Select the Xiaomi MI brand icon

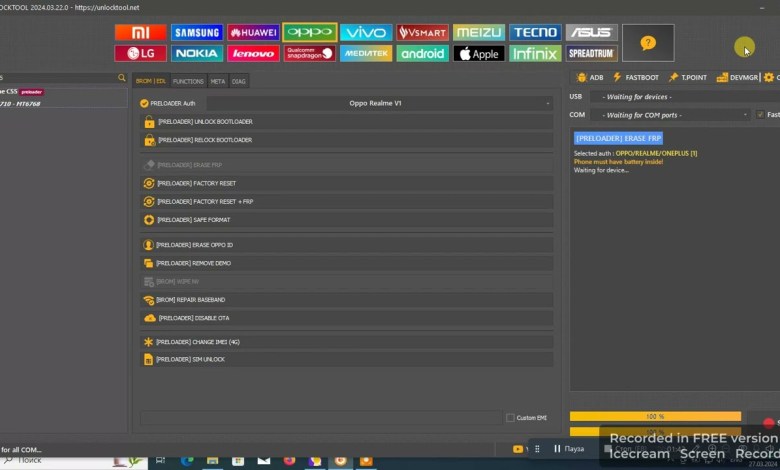pyautogui.click(x=140, y=32)
